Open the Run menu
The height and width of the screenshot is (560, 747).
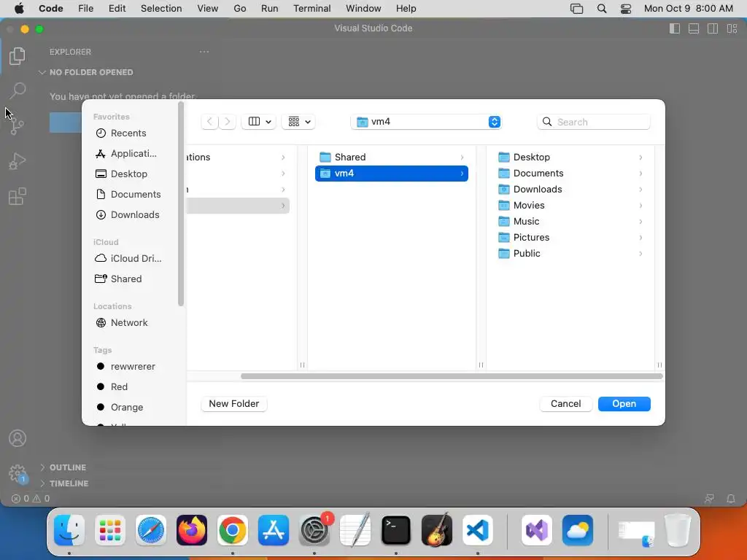[270, 9]
